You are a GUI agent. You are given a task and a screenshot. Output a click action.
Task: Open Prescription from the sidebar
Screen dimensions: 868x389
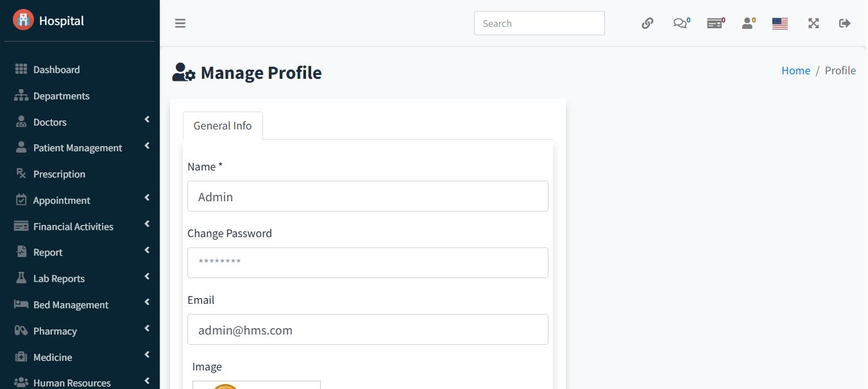(59, 174)
